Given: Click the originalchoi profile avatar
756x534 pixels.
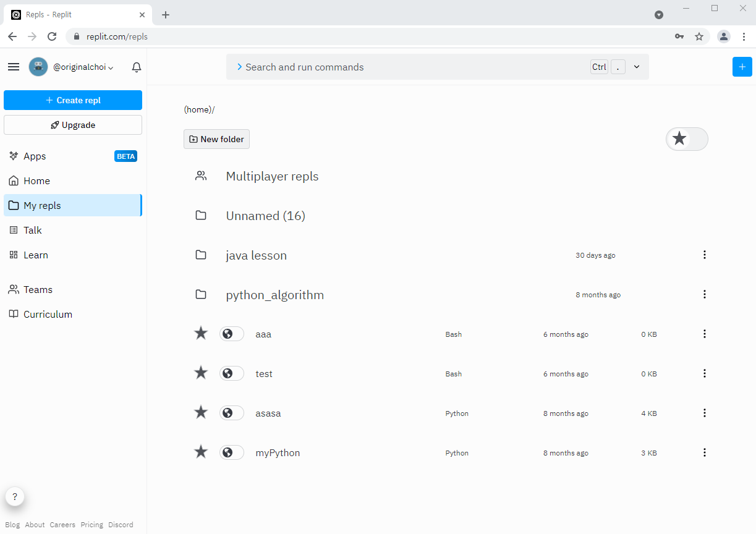Looking at the screenshot, I should tap(38, 67).
